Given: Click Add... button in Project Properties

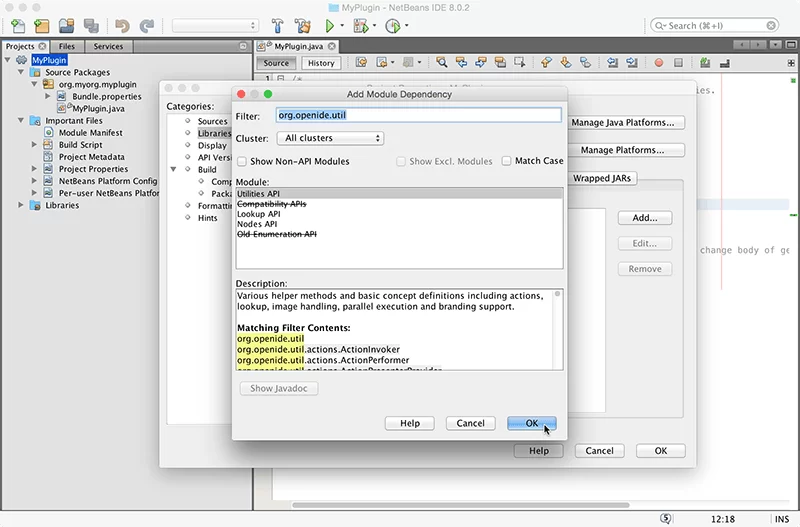Looking at the screenshot, I should [x=645, y=218].
